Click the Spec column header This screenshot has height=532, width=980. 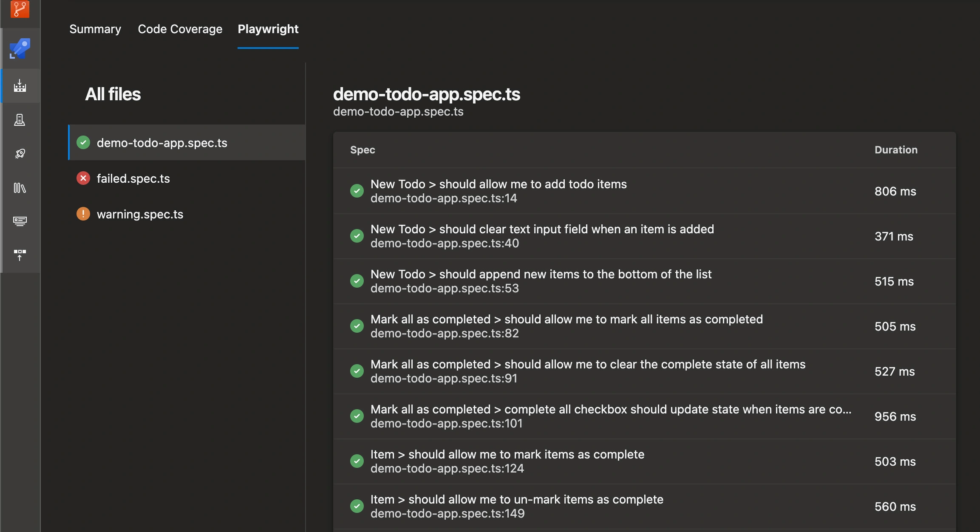tap(363, 150)
